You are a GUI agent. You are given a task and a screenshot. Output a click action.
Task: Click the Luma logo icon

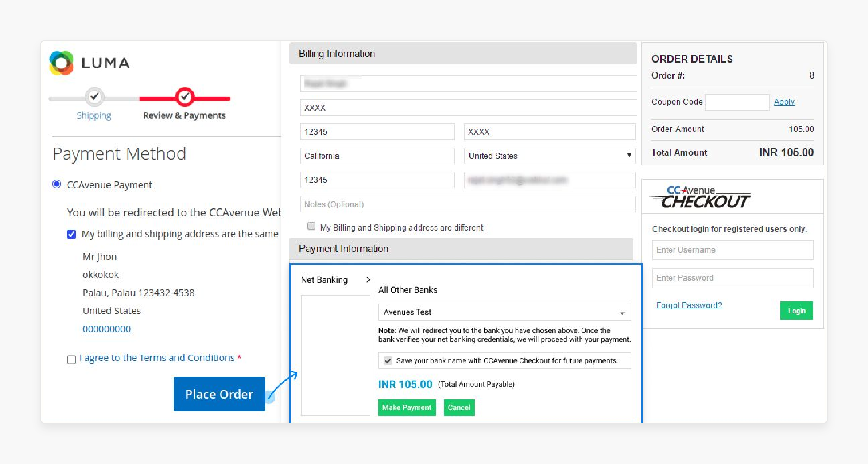[61, 63]
